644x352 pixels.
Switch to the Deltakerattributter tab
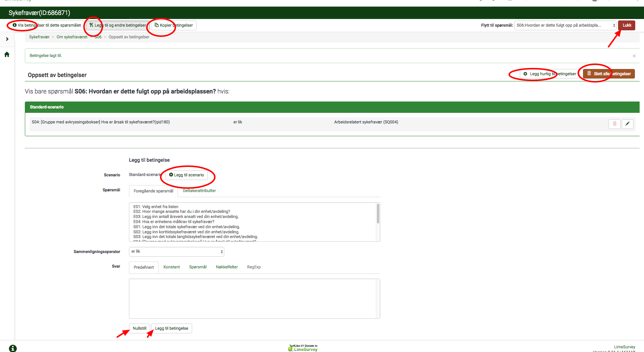coord(199,191)
